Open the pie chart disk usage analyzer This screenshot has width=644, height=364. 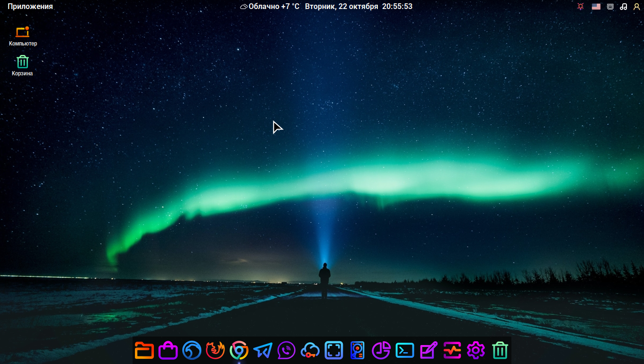pos(381,350)
